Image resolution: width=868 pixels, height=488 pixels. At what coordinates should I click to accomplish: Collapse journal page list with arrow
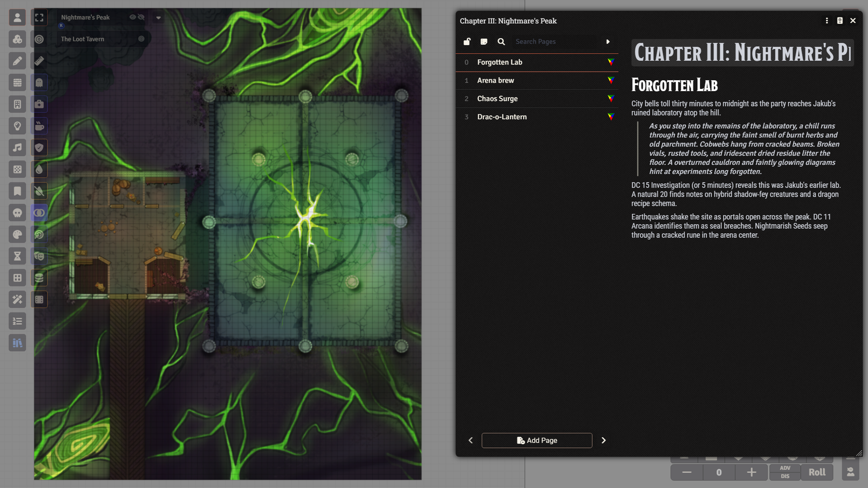tap(608, 41)
